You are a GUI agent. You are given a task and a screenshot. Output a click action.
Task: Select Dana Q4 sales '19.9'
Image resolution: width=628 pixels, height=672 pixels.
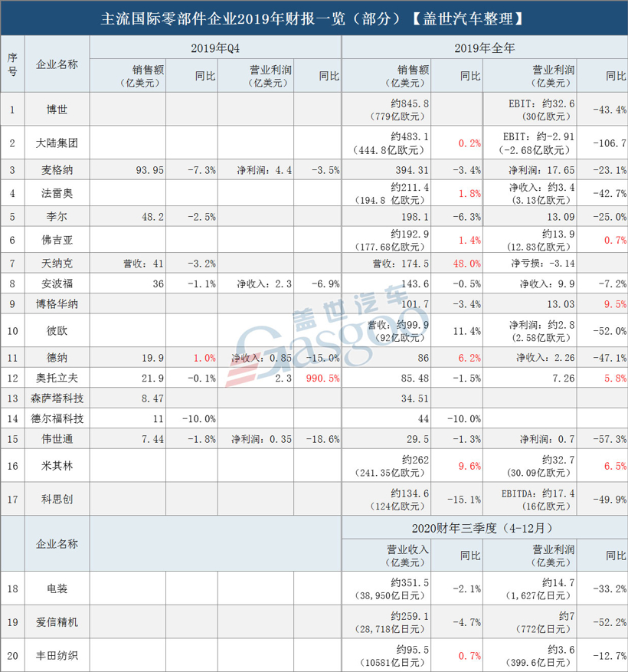point(153,359)
